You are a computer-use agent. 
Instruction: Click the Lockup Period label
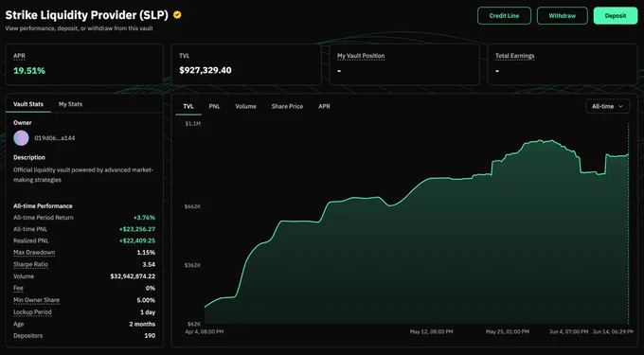pyautogui.click(x=32, y=311)
